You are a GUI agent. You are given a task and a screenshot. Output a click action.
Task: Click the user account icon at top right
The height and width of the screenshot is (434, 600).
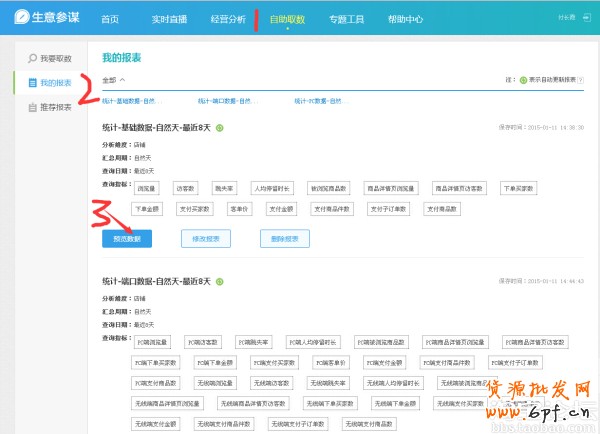[x=588, y=19]
